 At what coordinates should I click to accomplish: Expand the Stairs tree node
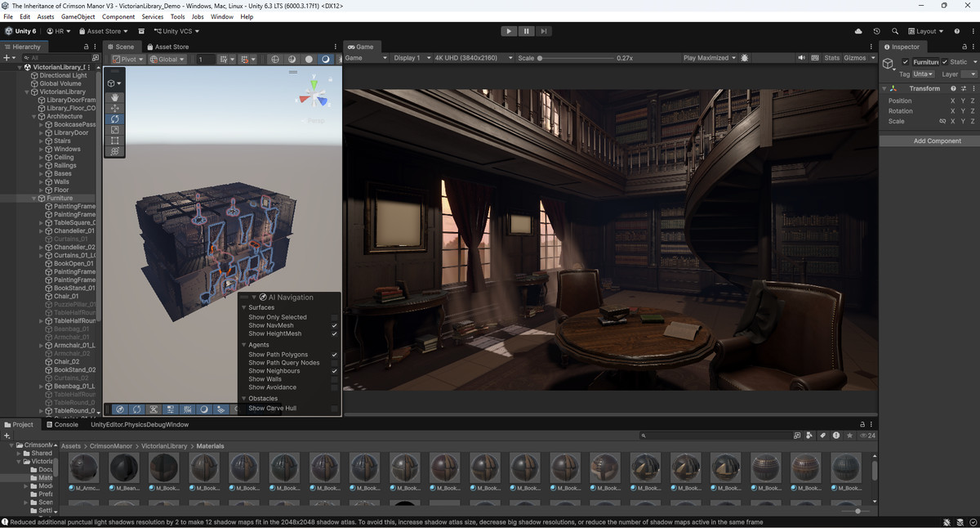pyautogui.click(x=41, y=141)
